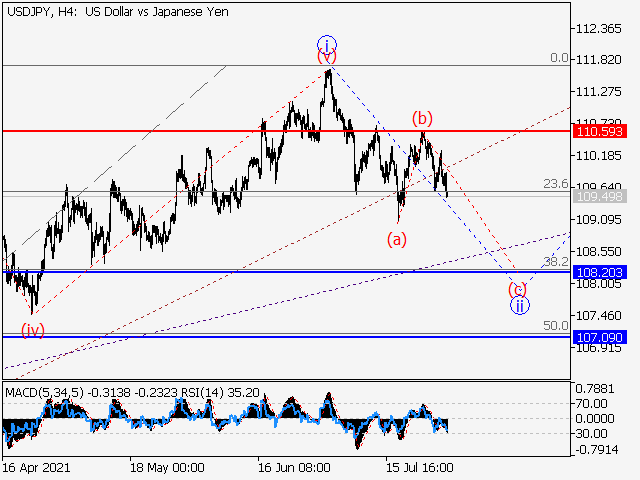Click the 106.915 price axis value
This screenshot has width=640, height=480.
598,348
